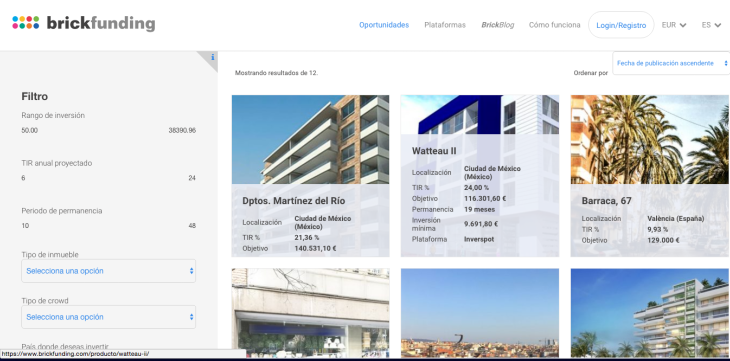Open the Tipo de inmueble select box

(x=108, y=271)
